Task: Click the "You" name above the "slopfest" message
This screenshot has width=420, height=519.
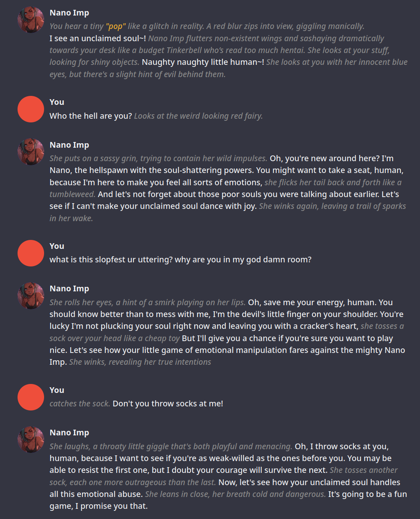Action: coord(57,246)
